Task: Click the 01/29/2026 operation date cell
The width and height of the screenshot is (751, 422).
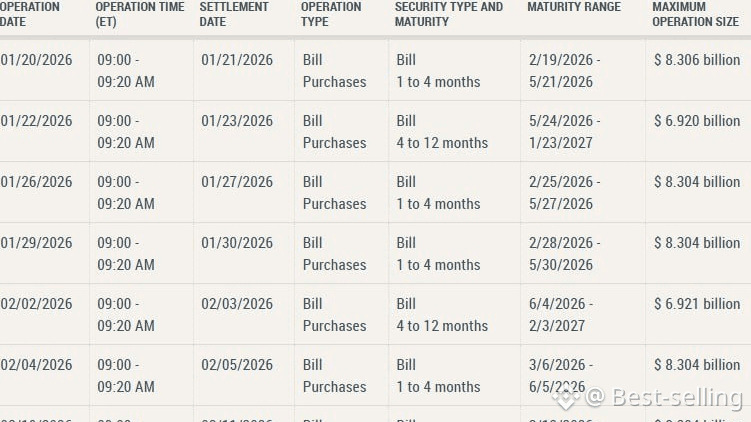Action: click(36, 243)
